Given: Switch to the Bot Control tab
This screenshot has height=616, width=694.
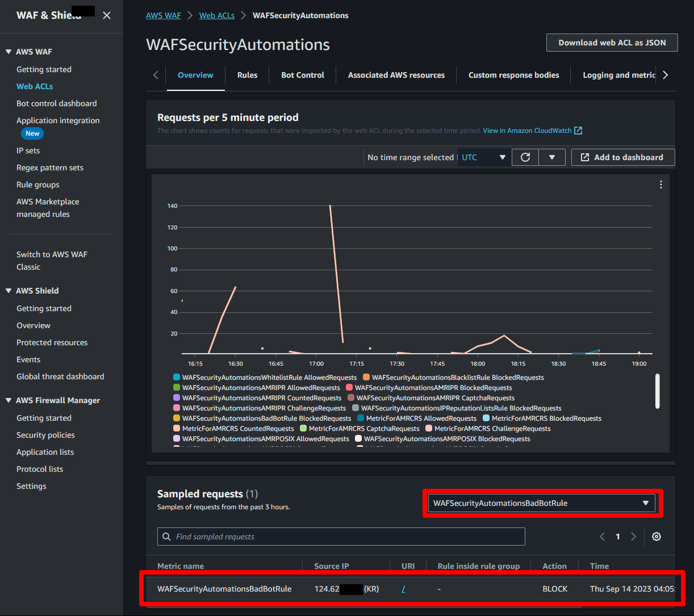Looking at the screenshot, I should (x=303, y=75).
